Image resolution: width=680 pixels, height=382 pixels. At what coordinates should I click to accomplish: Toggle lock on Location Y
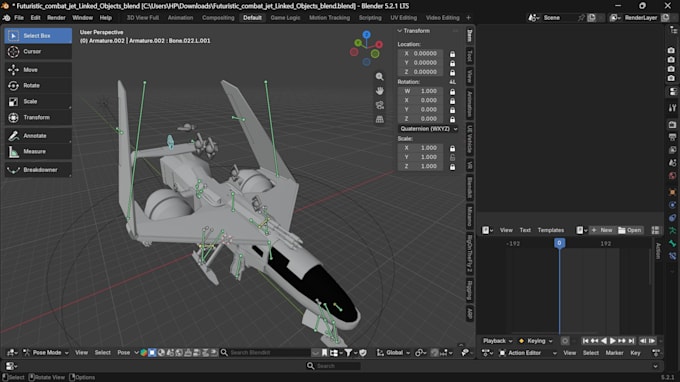coord(452,63)
